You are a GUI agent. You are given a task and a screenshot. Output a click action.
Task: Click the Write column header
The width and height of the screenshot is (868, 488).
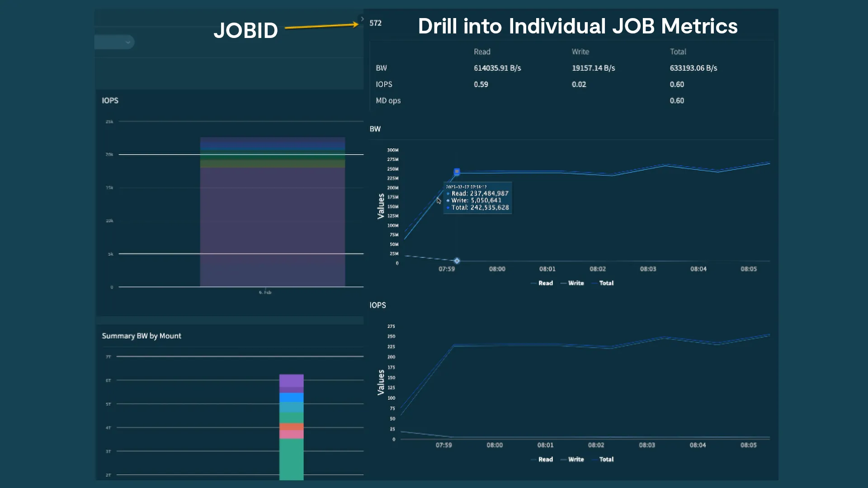tap(580, 52)
